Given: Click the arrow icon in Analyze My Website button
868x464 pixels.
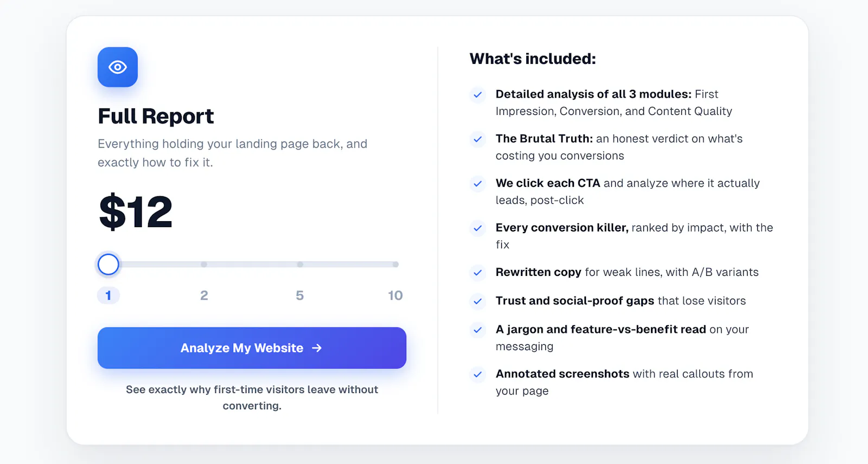Looking at the screenshot, I should (x=317, y=348).
